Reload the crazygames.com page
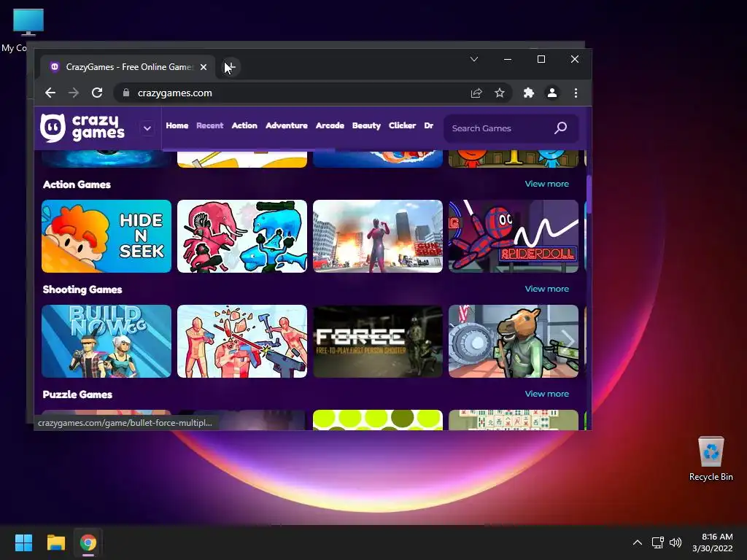This screenshot has width=747, height=560. [97, 93]
